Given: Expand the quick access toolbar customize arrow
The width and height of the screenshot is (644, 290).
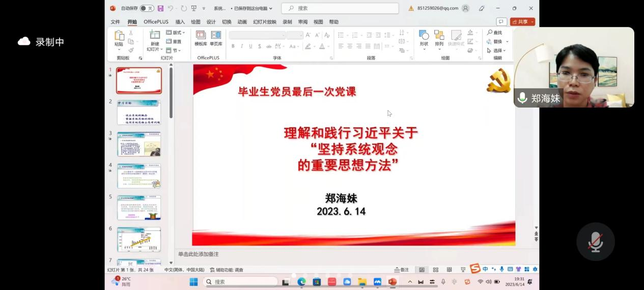Looking at the screenshot, I should coord(204,8).
